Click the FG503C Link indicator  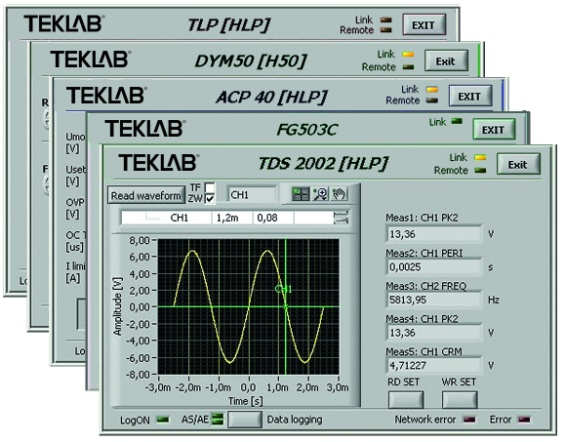pyautogui.click(x=457, y=121)
